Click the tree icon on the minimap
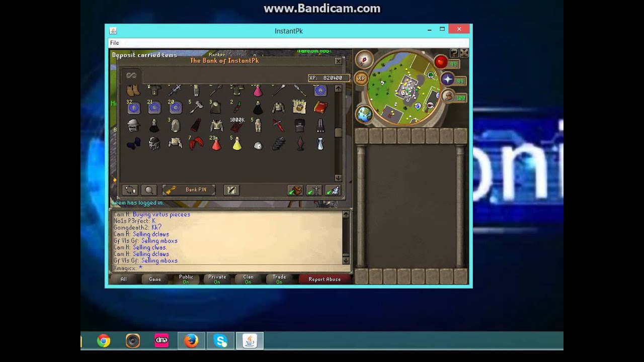This screenshot has height=362, width=644. click(431, 75)
